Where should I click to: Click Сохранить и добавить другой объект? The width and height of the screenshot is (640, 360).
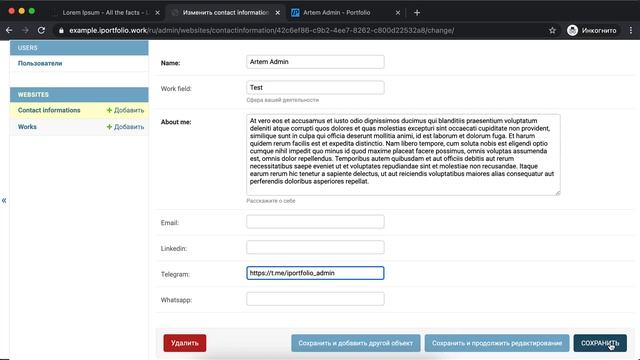(x=356, y=343)
